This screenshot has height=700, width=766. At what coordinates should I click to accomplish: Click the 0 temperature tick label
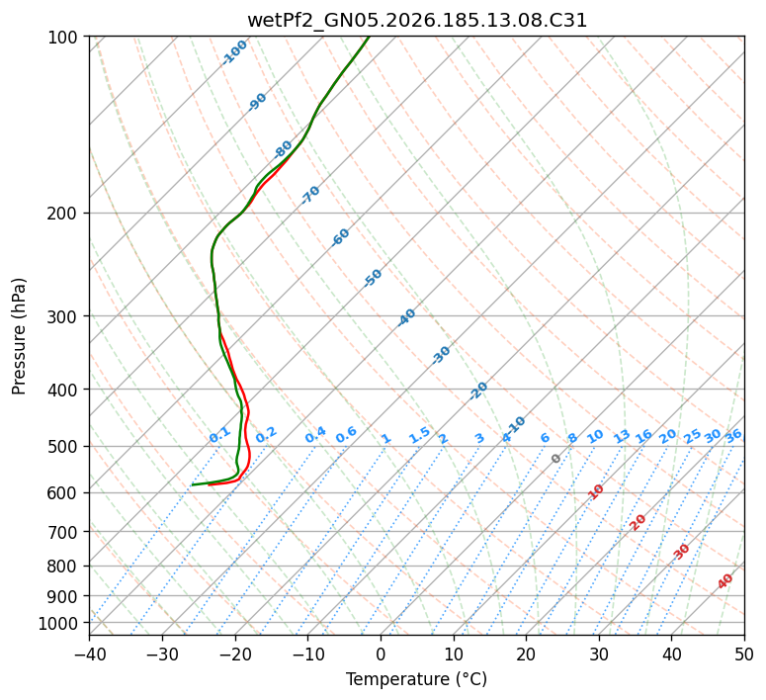point(381,654)
